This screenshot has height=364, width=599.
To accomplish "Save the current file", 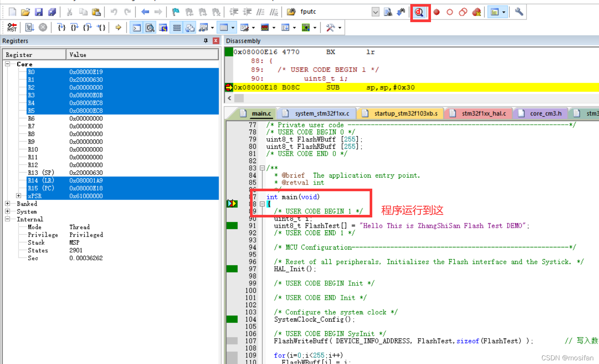I will [39, 12].
